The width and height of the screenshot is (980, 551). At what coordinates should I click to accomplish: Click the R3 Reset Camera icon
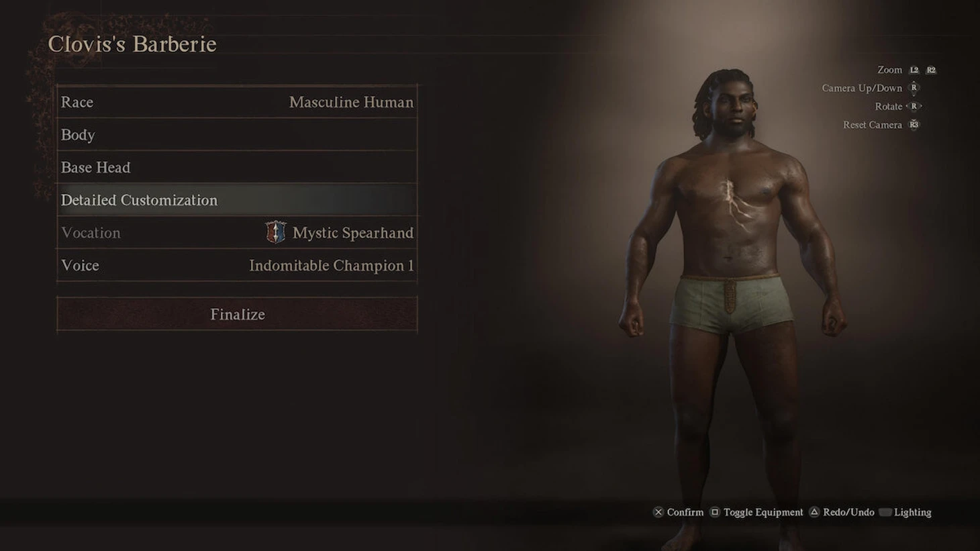[914, 124]
